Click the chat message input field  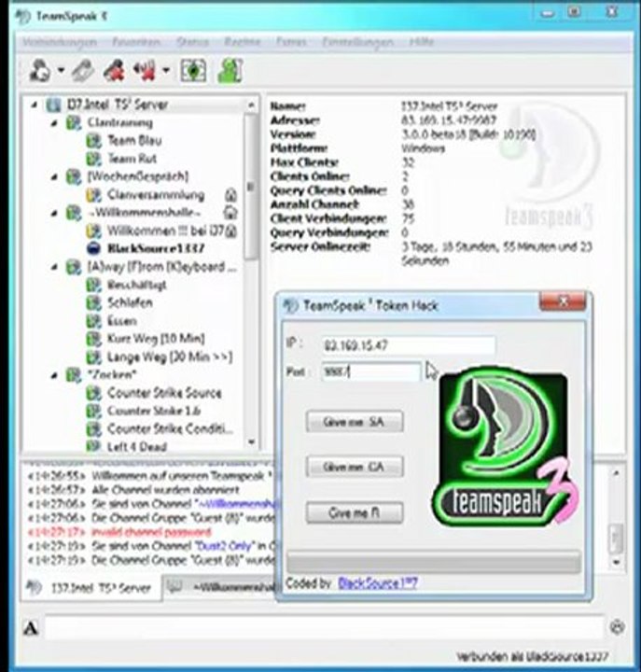coord(325,628)
